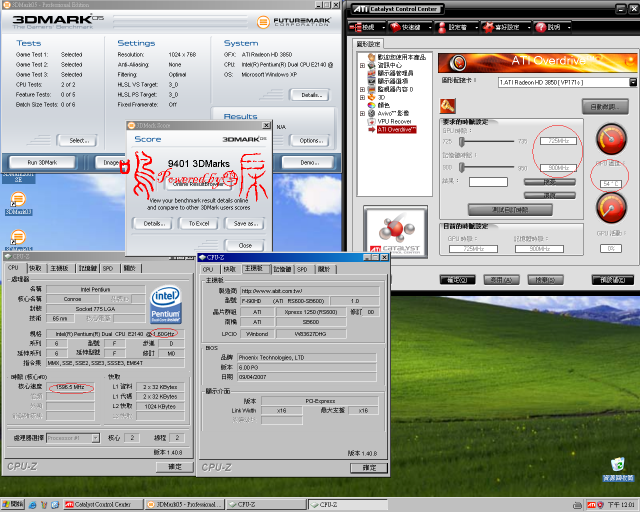Switch to 記憶體 tab in front CPU-Z
Viewport: 640px width, 512px height.
tap(282, 269)
